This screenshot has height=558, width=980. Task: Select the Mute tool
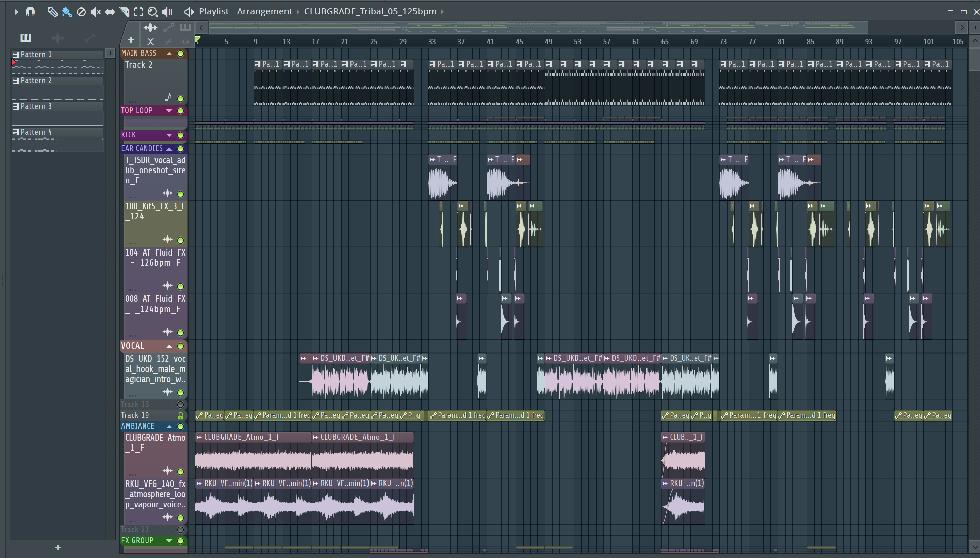pyautogui.click(x=95, y=12)
